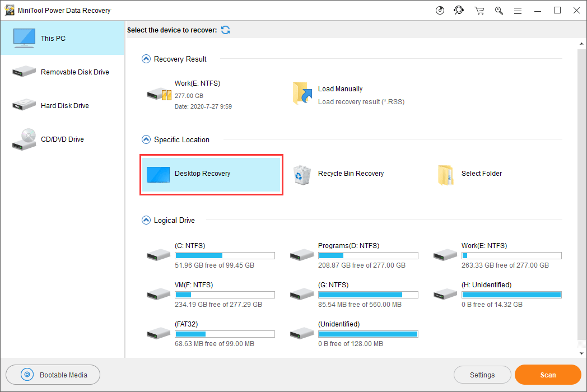The image size is (587, 392).
Task: Click 'Date: 2020-7-27 9:59' text
Action: point(203,107)
